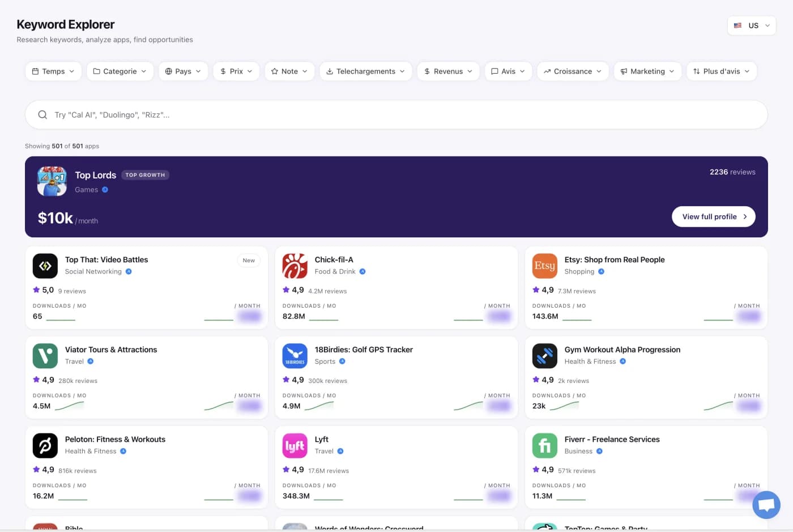Screen dimensions: 793x532
Task: Select the Peloton app icon
Action: [45, 445]
